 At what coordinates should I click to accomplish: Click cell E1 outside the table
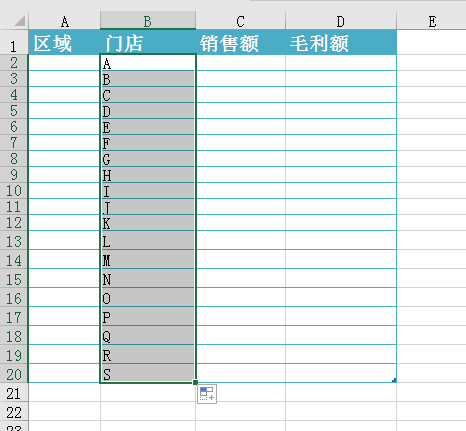432,42
